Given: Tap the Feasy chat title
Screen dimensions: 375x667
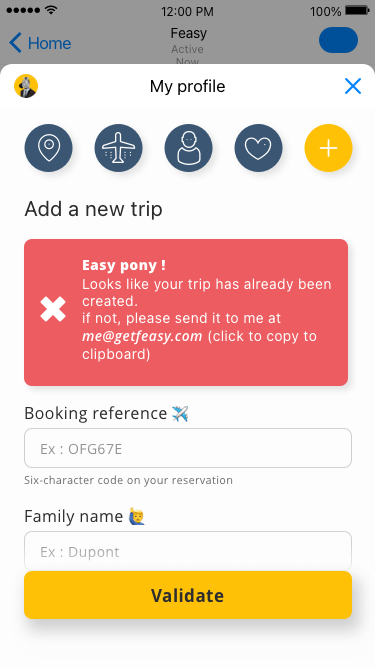Looking at the screenshot, I should [188, 33].
